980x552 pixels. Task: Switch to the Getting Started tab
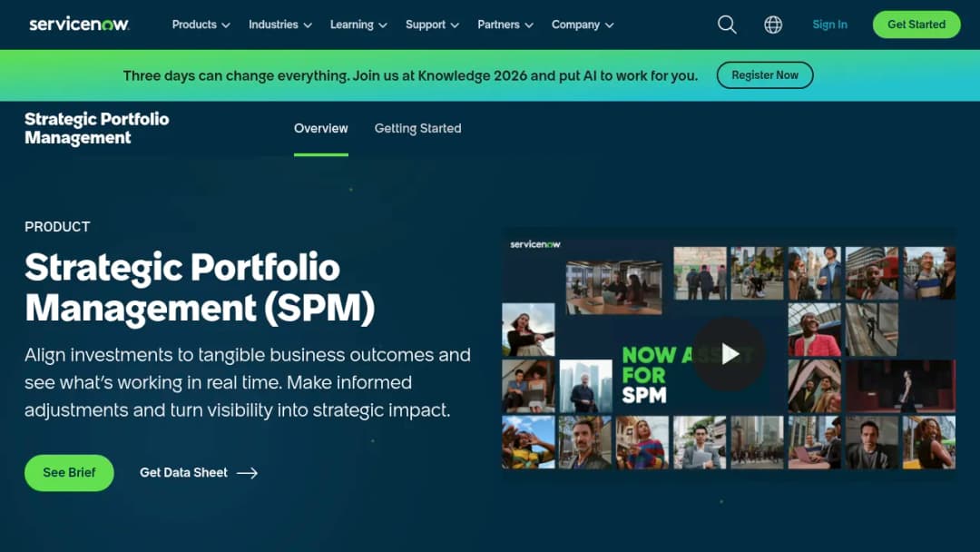417,128
